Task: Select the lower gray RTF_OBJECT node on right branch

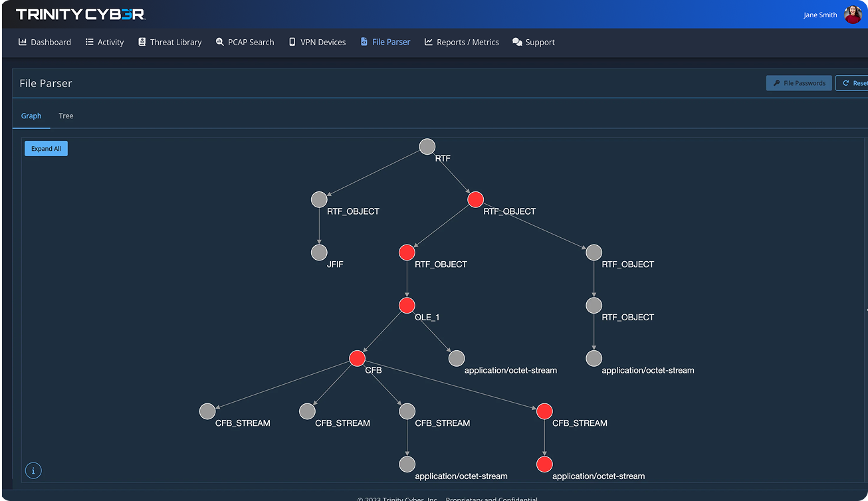Action: (594, 306)
